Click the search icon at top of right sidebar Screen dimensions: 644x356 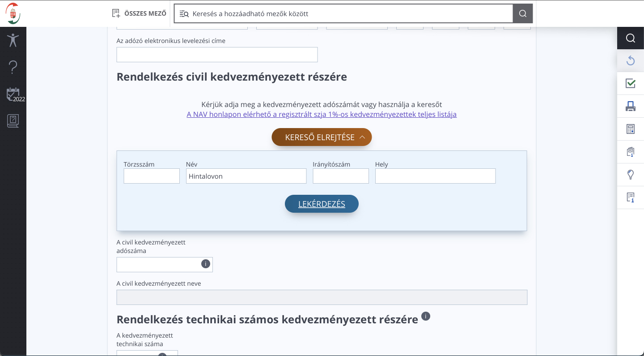pos(630,38)
